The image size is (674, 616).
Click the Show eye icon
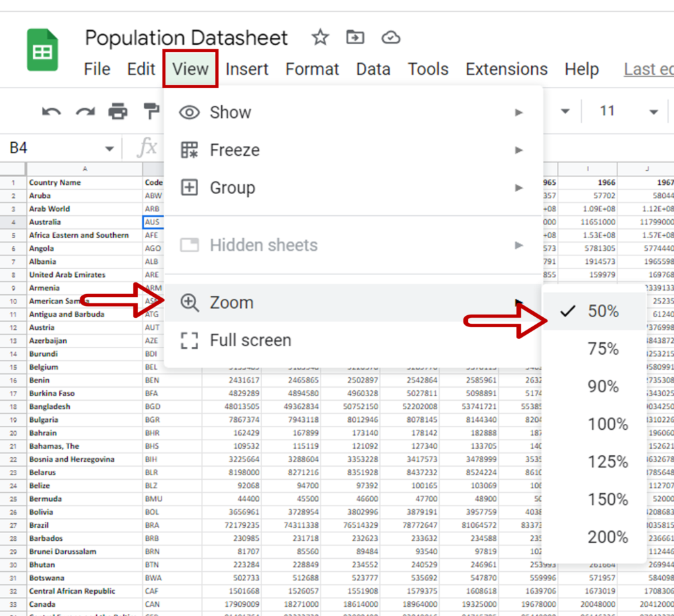[190, 112]
